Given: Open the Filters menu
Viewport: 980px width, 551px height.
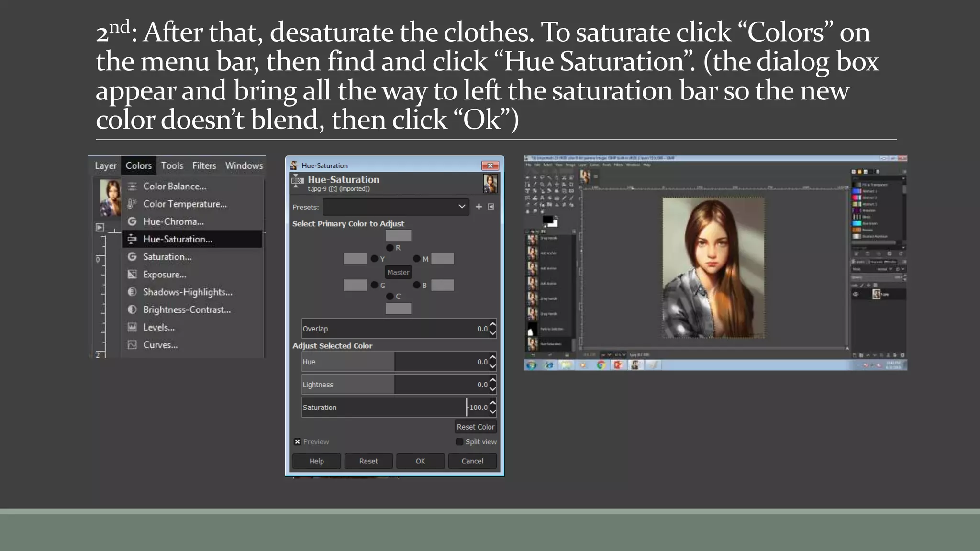Looking at the screenshot, I should click(204, 165).
